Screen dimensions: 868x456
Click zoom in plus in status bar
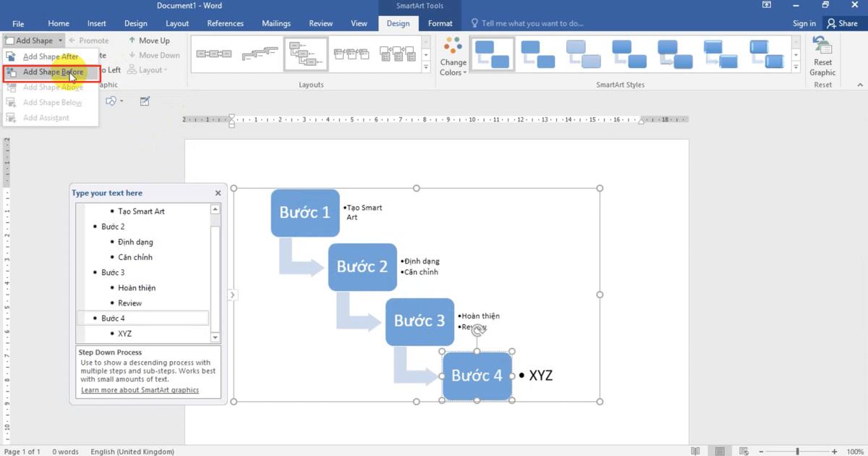(835, 451)
